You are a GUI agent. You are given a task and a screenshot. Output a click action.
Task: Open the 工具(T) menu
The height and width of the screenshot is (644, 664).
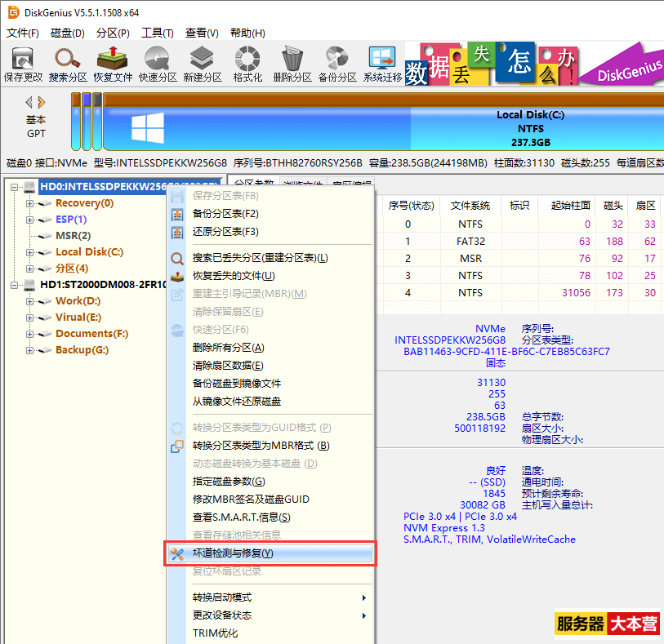pos(157,33)
